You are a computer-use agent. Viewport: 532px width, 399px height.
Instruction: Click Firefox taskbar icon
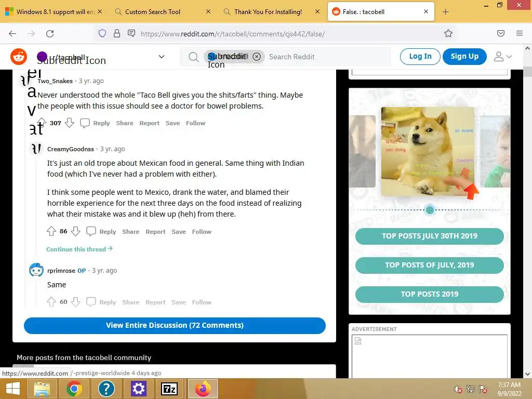203,389
